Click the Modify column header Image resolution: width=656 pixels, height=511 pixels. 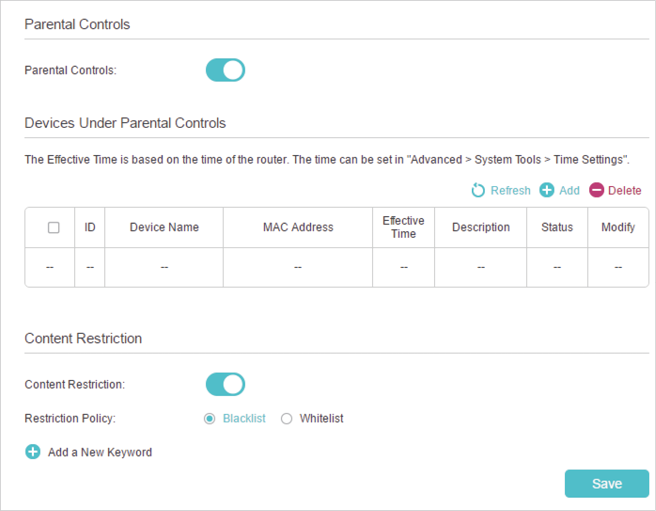pyautogui.click(x=618, y=227)
